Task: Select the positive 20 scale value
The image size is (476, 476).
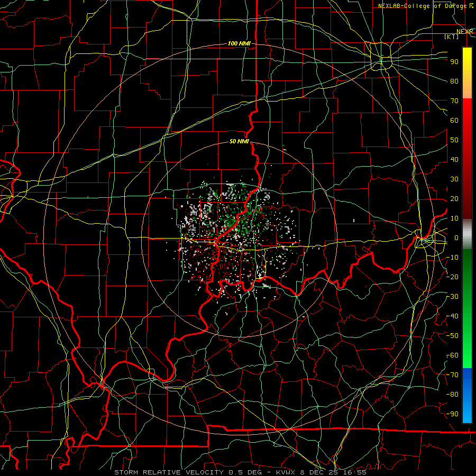Action: click(x=454, y=199)
